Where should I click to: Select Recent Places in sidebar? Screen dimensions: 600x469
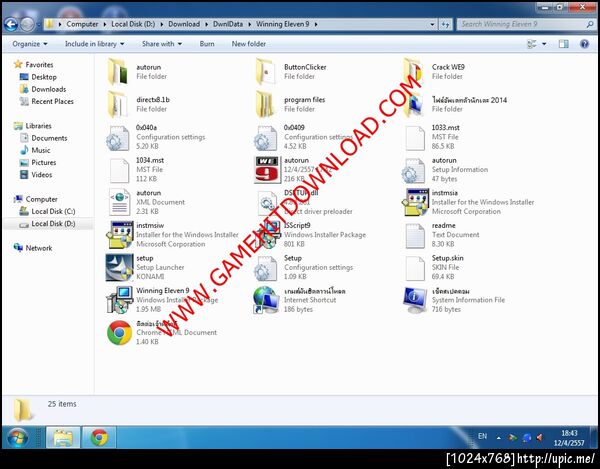pyautogui.click(x=52, y=101)
